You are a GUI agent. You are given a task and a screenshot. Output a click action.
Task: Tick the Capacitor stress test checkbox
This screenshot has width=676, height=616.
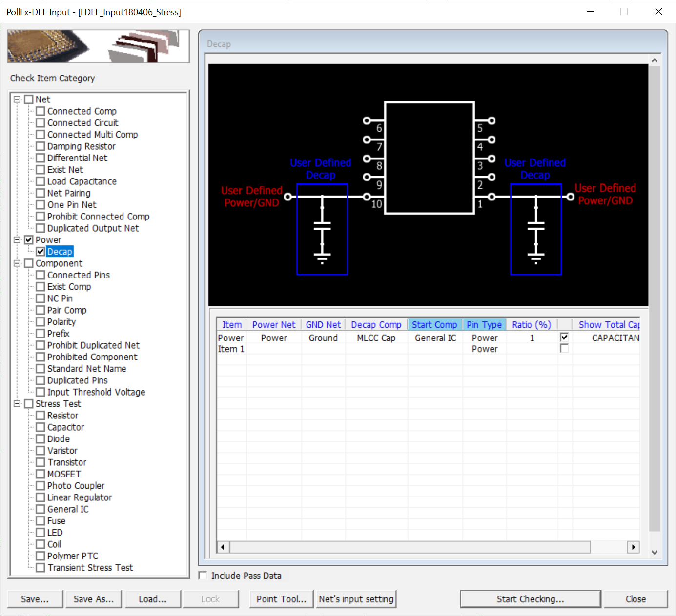coord(41,427)
